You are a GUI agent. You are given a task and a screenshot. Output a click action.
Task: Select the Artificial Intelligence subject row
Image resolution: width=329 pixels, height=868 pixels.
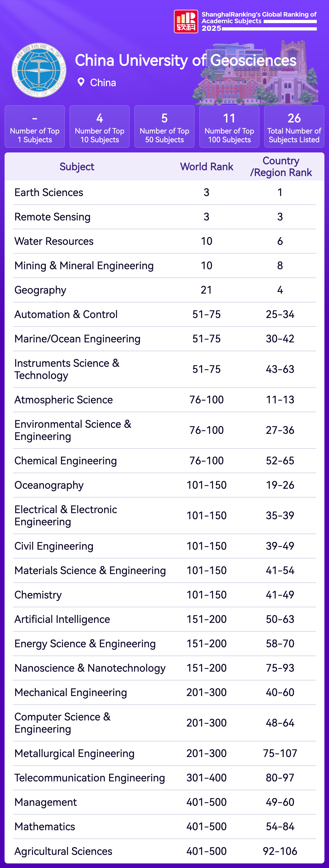(62, 619)
